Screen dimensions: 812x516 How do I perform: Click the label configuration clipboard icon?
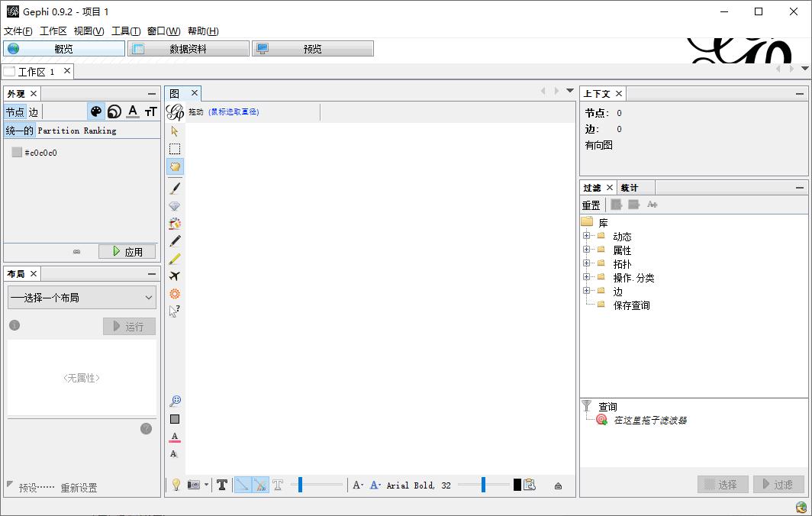(530, 485)
